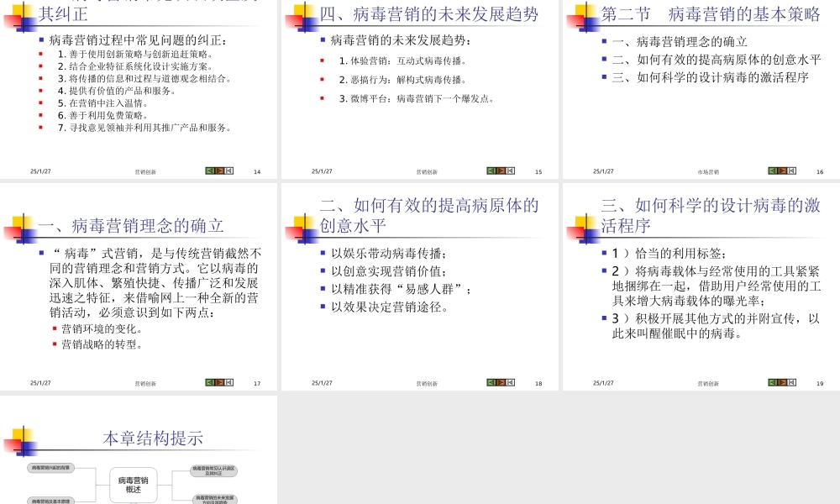Click the return-to-first-slide icon on slide 14

tap(228, 170)
